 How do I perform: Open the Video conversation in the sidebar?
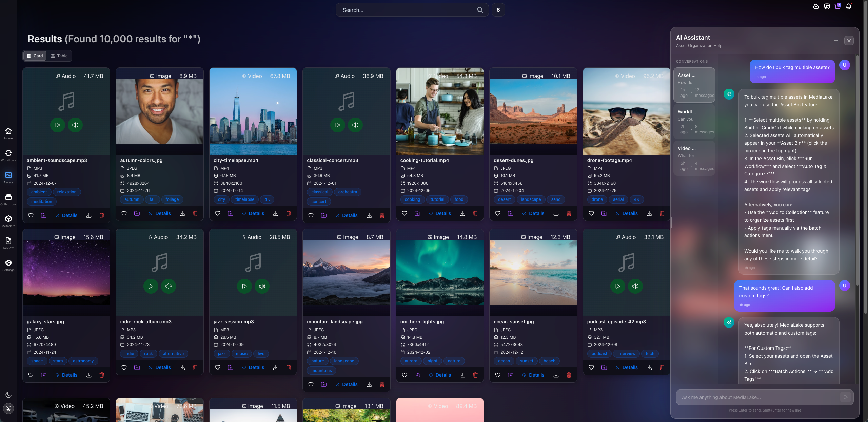694,158
